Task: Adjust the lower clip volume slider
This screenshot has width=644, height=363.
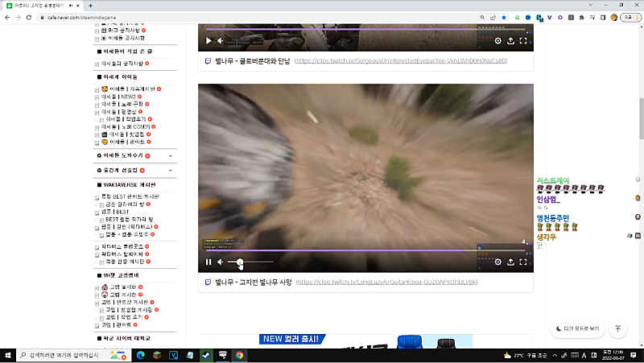Action: pyautogui.click(x=250, y=262)
